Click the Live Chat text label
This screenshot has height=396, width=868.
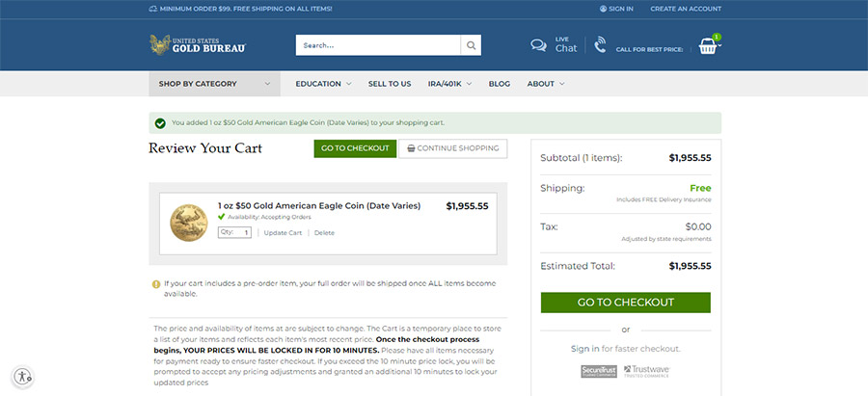[x=566, y=44]
